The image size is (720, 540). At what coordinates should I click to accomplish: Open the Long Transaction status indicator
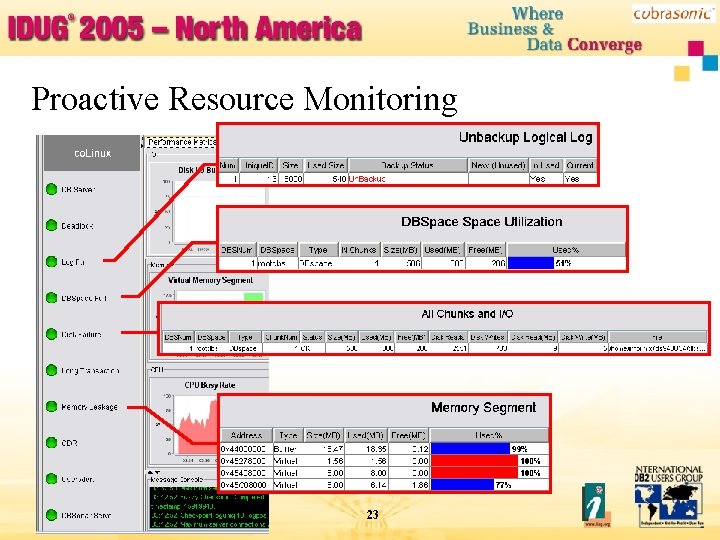click(x=51, y=370)
